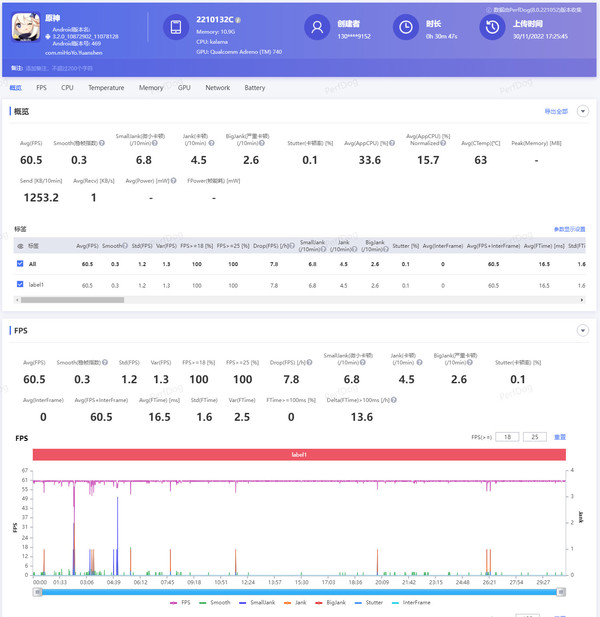
Task: Open parameter display settings link
Action: [x=569, y=229]
